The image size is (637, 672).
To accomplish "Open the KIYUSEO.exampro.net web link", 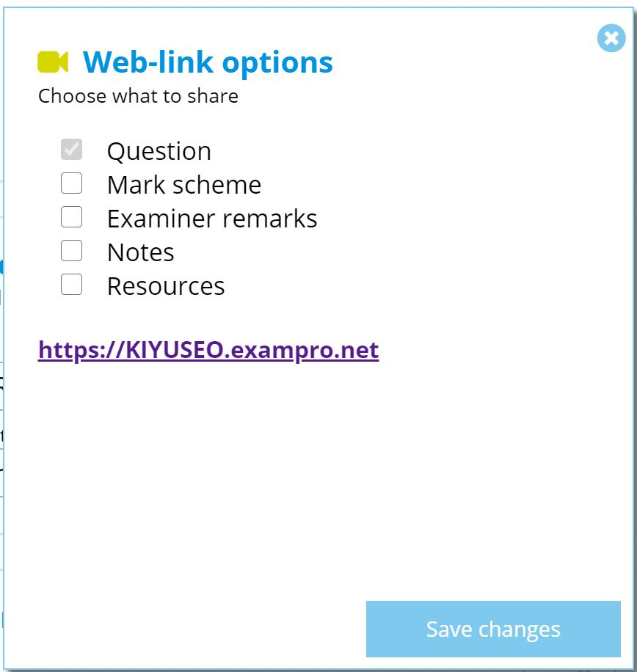I will [x=208, y=350].
